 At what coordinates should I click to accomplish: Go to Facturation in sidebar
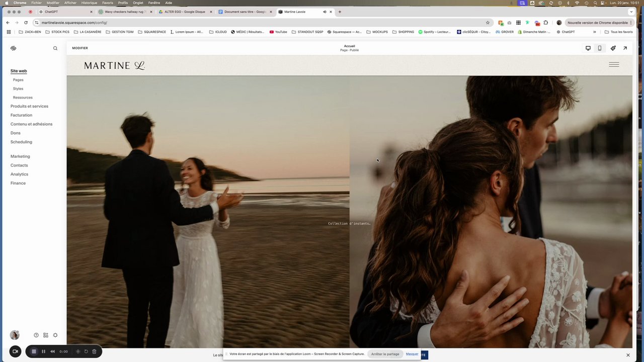point(21,115)
